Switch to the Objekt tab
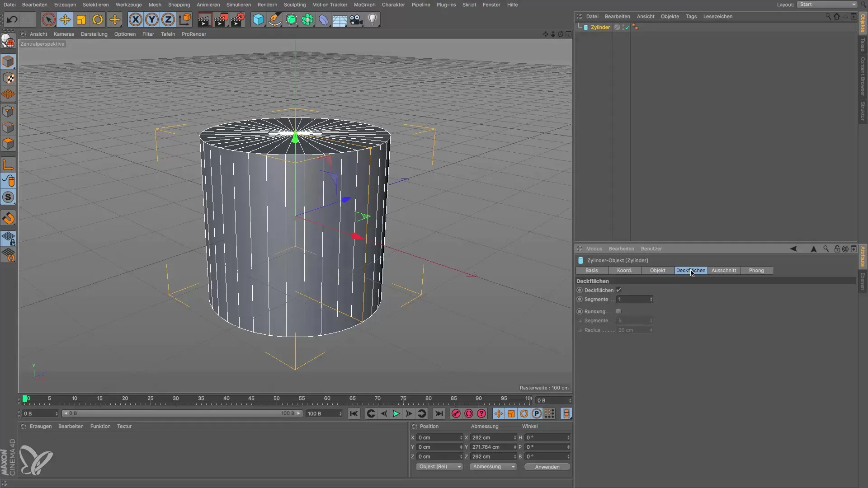 658,270
